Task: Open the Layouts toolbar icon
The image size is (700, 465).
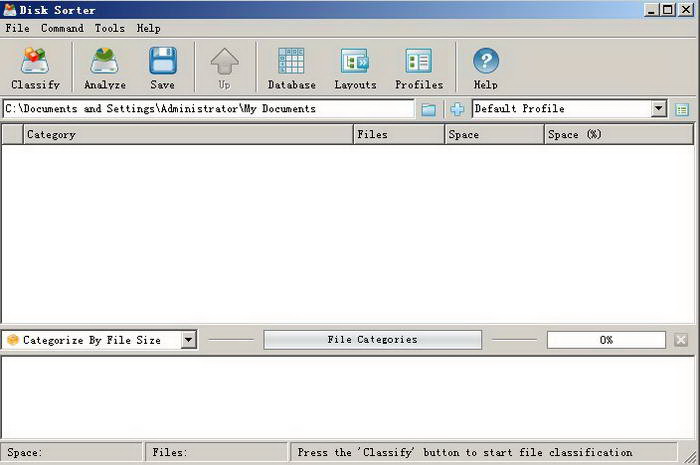Action: pos(355,68)
